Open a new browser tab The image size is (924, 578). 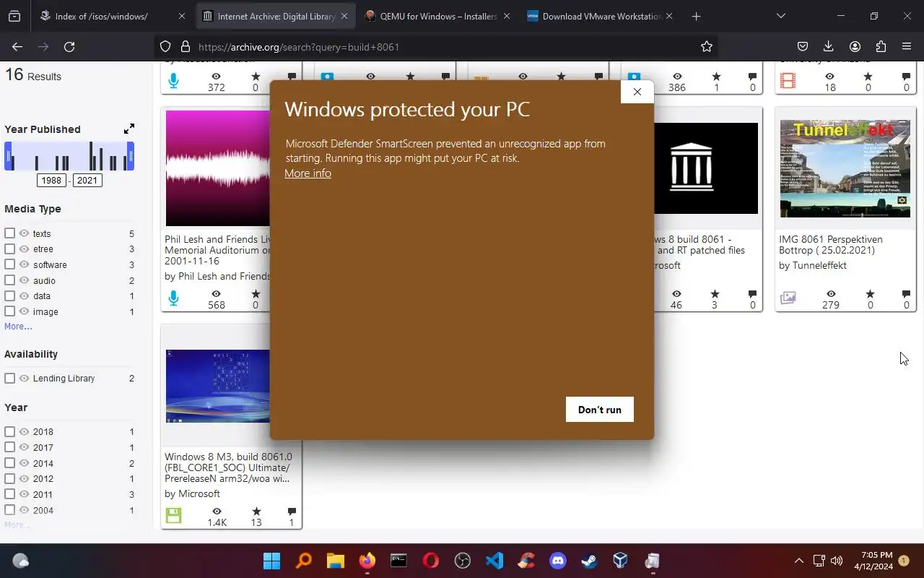(696, 16)
